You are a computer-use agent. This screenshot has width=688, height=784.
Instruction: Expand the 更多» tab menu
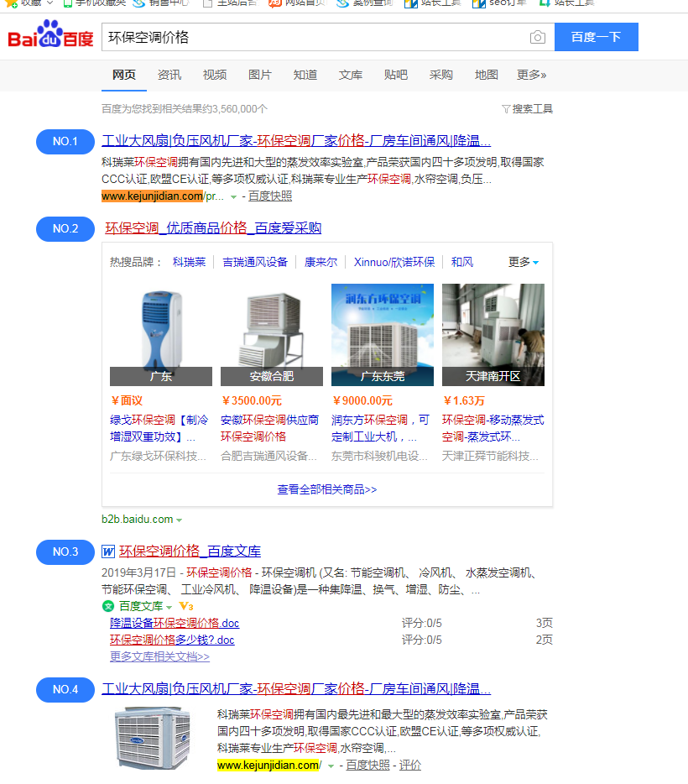532,75
